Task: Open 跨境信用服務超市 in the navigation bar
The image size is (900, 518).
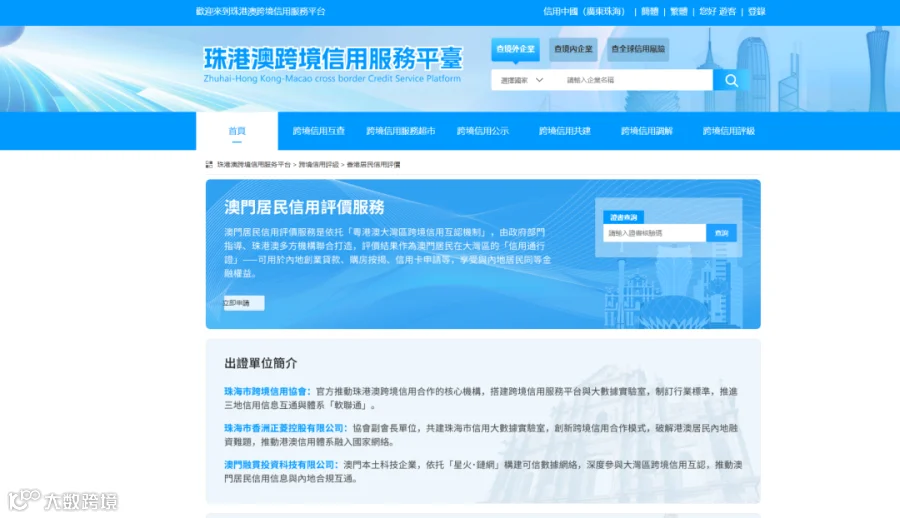Action: [400, 131]
